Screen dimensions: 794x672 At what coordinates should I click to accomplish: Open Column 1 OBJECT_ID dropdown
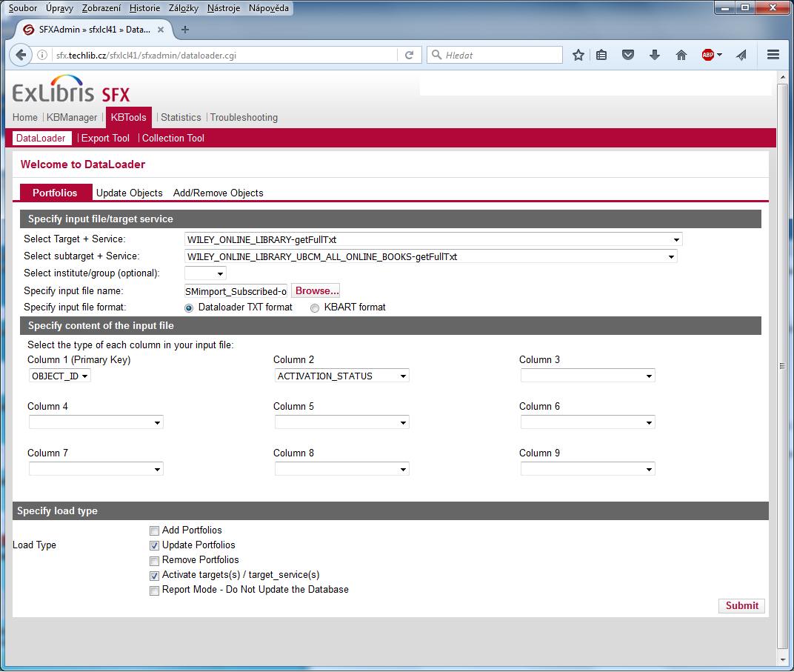pyautogui.click(x=60, y=376)
